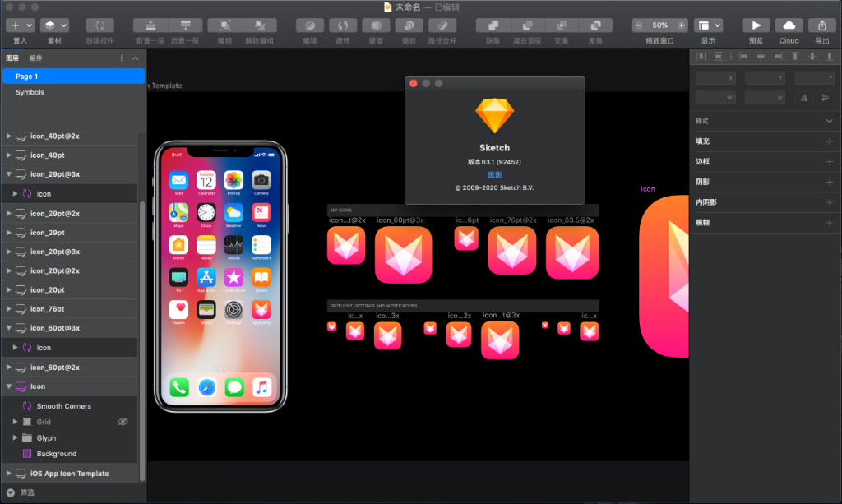
Task: Click the 预览 preview play button
Action: (x=756, y=25)
